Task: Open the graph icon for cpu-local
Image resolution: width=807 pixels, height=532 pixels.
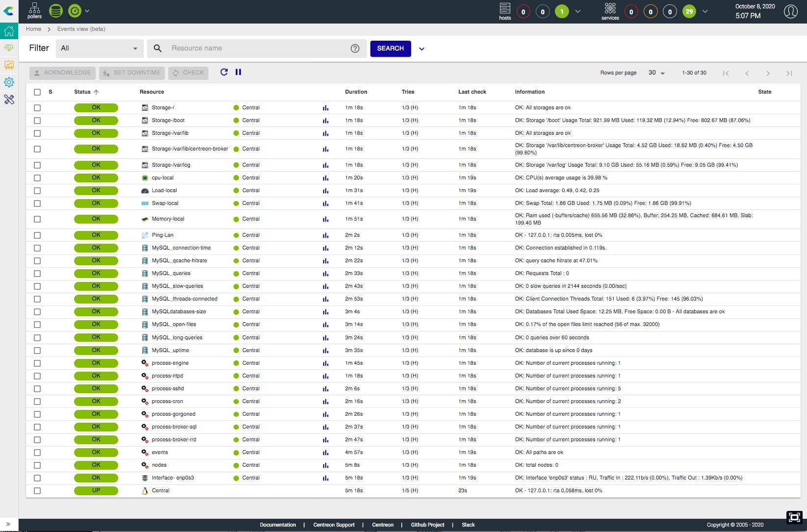Action: point(326,178)
